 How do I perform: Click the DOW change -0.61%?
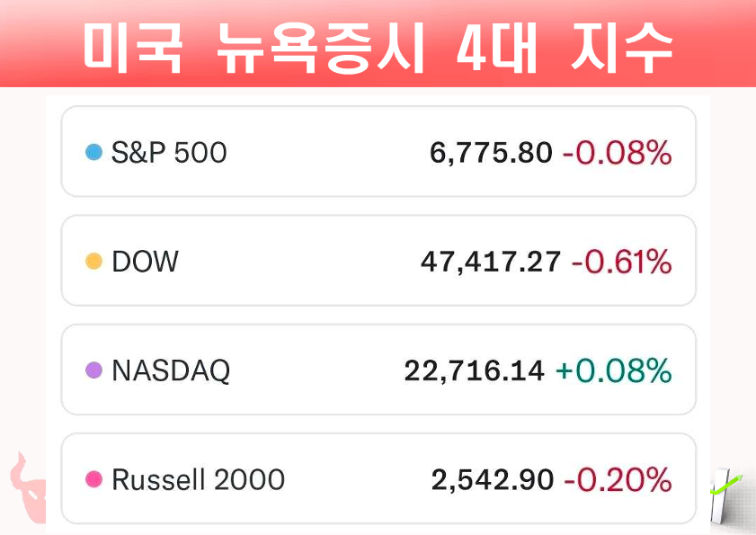[627, 262]
